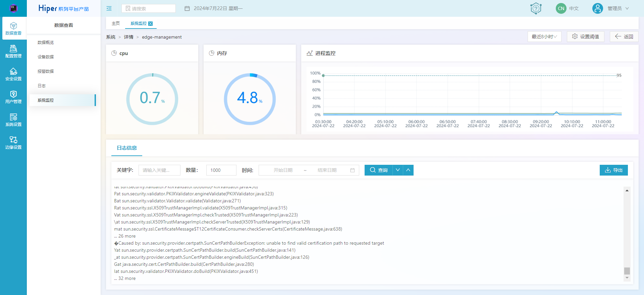Switch to the 主页 tab
This screenshot has width=644, height=295.
(x=116, y=23)
